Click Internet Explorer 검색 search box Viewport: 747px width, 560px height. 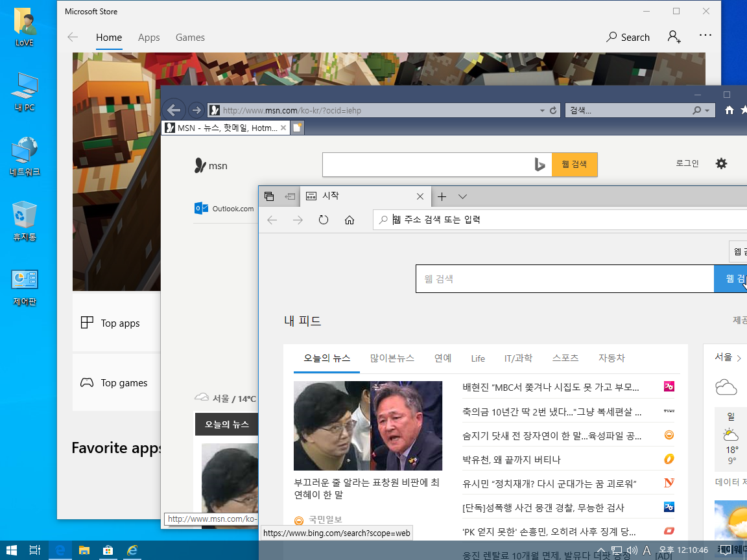pyautogui.click(x=629, y=110)
